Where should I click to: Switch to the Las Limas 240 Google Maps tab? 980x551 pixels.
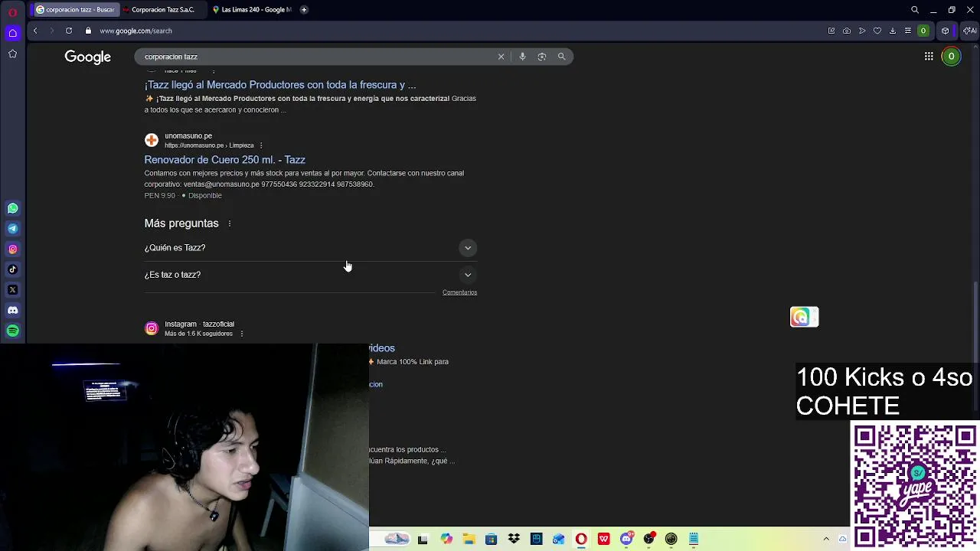(x=251, y=10)
